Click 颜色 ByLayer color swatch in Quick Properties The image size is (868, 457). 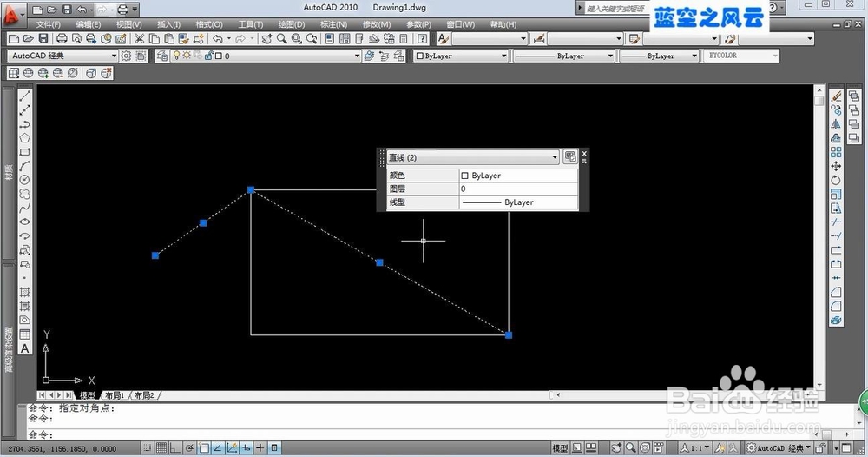pyautogui.click(x=464, y=176)
